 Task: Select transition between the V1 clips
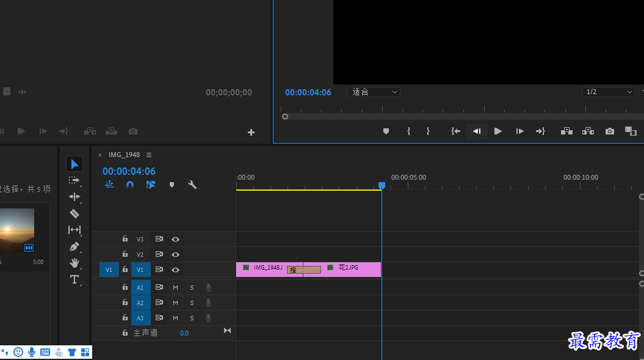coord(303,270)
